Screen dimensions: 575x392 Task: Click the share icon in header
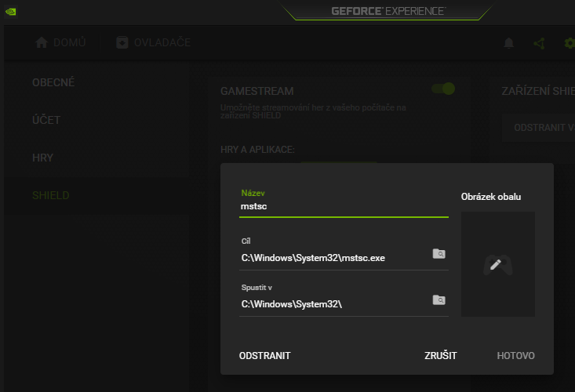[539, 43]
